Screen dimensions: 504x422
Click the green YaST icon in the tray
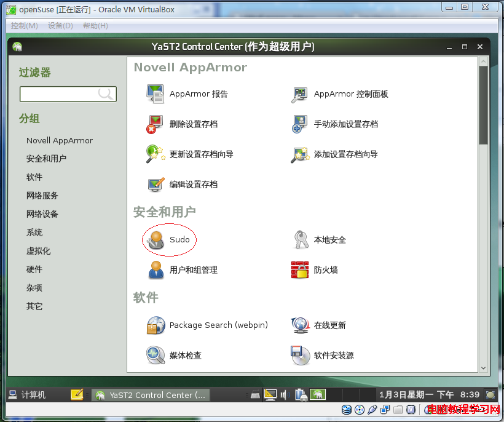click(x=318, y=395)
